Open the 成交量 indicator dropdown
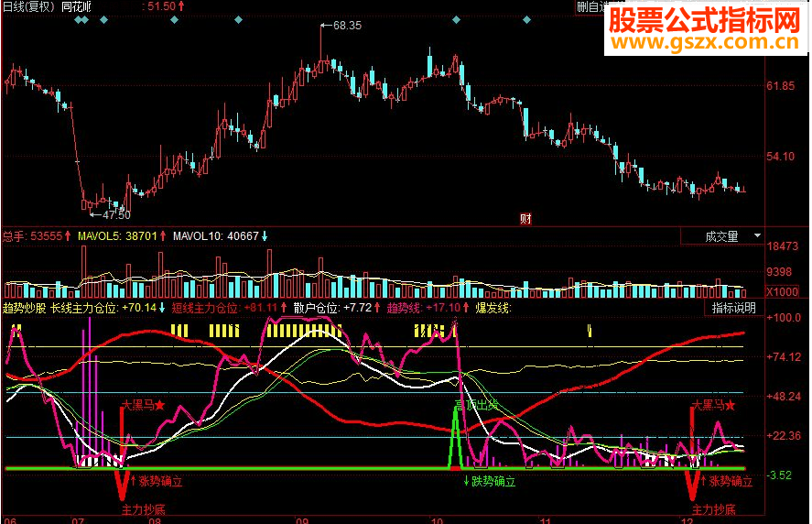 click(x=721, y=236)
